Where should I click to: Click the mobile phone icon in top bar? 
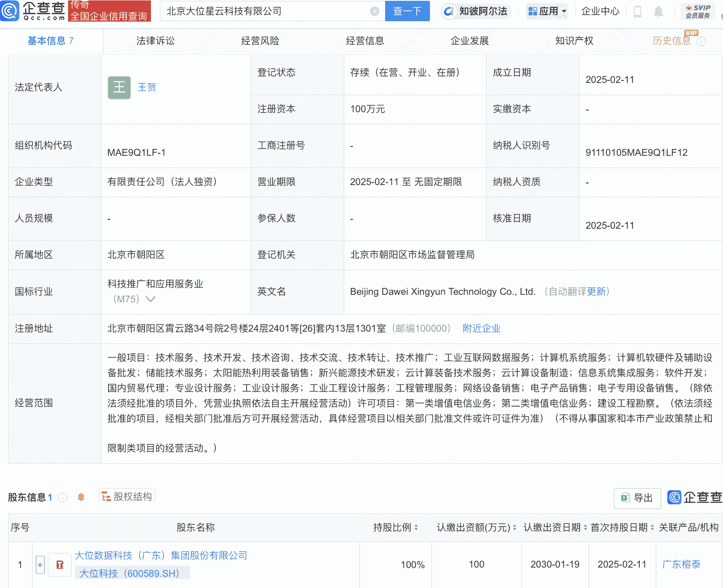point(638,12)
